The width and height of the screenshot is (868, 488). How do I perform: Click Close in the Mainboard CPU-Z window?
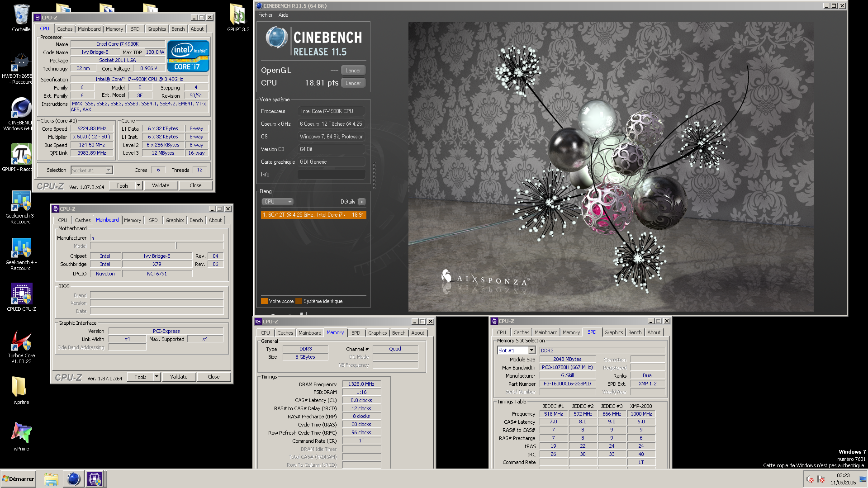[x=213, y=377]
